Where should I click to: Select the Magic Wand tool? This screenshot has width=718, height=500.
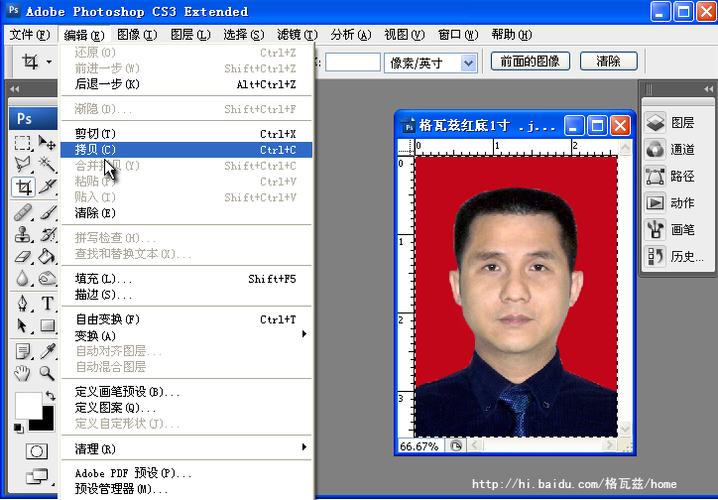tap(47, 164)
